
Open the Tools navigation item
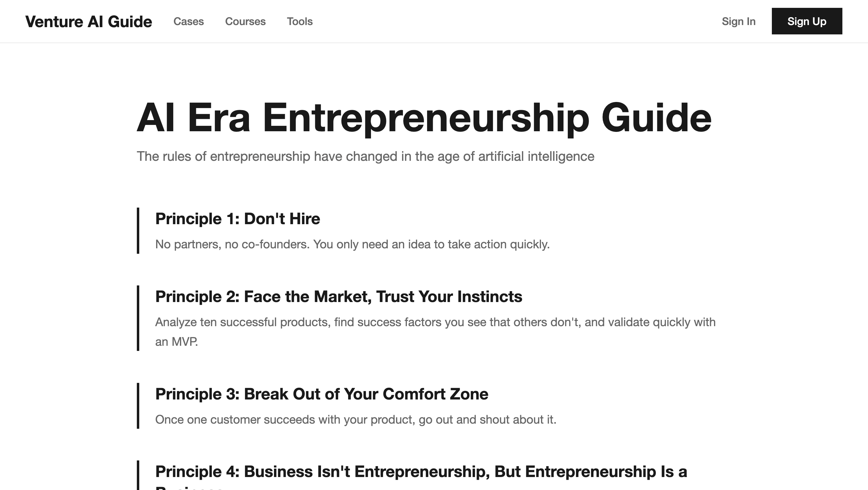tap(300, 21)
